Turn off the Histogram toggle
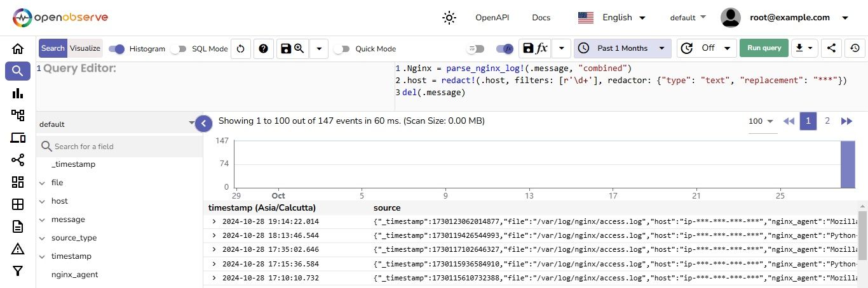 (x=117, y=49)
